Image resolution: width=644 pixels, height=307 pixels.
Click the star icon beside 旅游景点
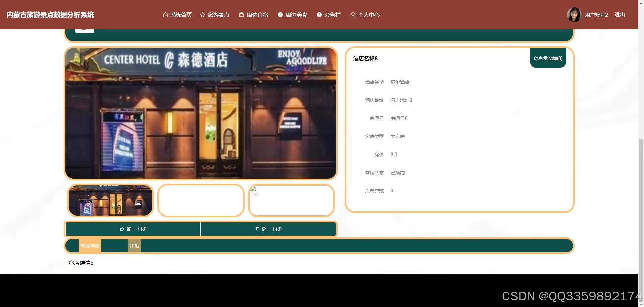click(x=203, y=15)
